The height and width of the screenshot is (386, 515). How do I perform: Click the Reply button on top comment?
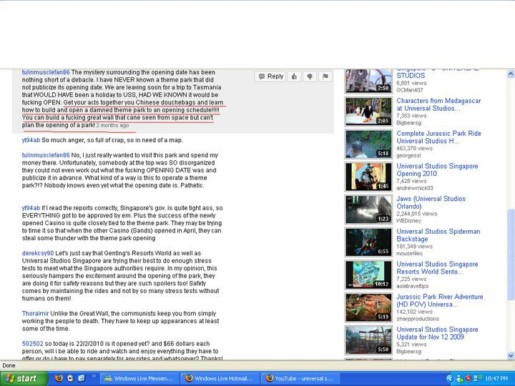pyautogui.click(x=271, y=76)
